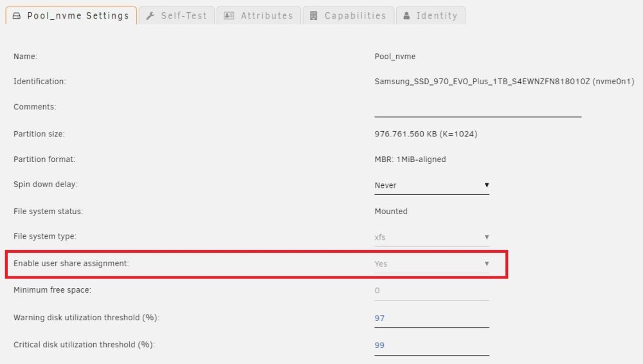This screenshot has width=643, height=364.
Task: Click the user icon on Identity tab
Action: click(x=406, y=15)
